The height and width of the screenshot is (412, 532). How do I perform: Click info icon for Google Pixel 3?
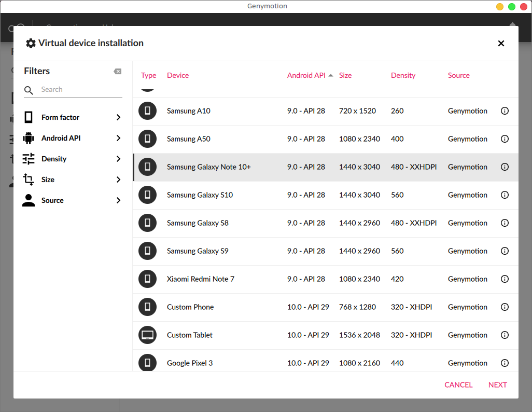(x=505, y=363)
